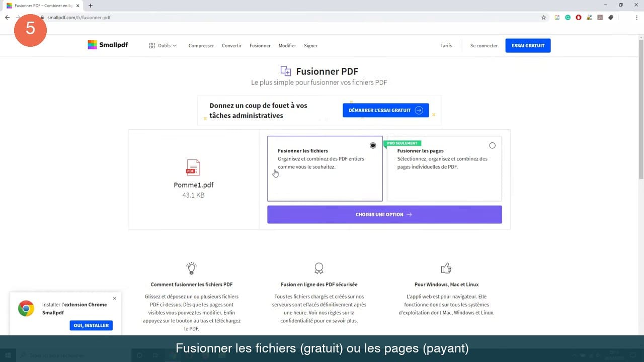Viewport: 644px width, 362px height.
Task: Click Fusion en ligne des PDF sécurisée heading
Action: click(x=319, y=285)
